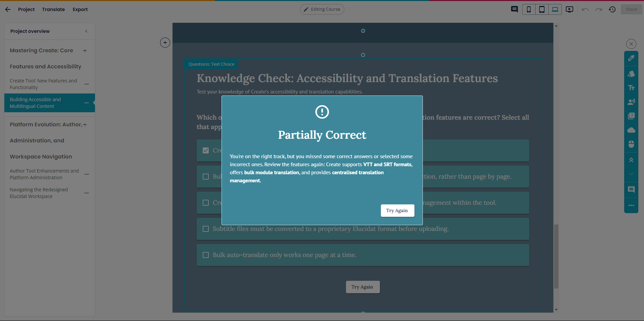Click the scroll down arrow of the page
Screen dimensions: 644x321
(556, 310)
